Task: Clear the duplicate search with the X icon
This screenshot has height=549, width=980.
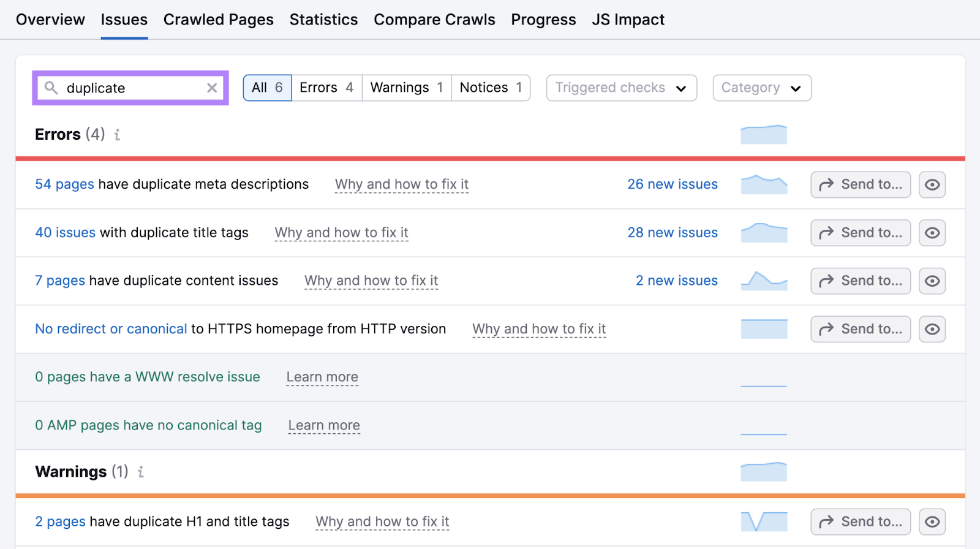Action: click(x=212, y=88)
